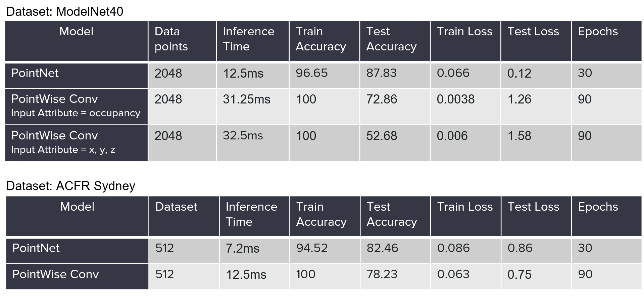The width and height of the screenshot is (644, 297).
Task: Select the 1.58 test loss value
Action: click(519, 136)
